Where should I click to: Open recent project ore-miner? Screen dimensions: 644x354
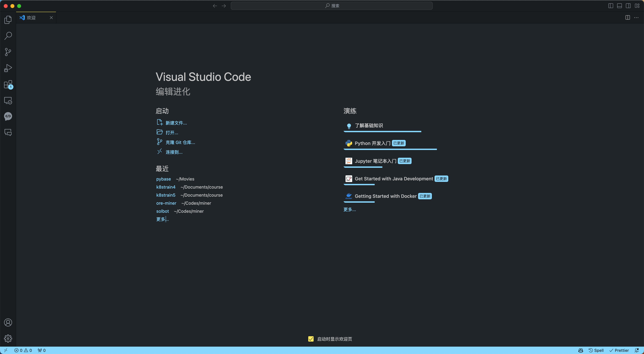pyautogui.click(x=166, y=203)
